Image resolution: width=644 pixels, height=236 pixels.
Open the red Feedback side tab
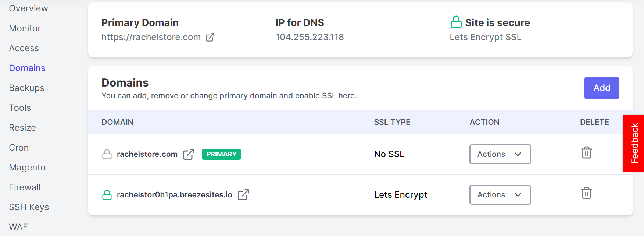click(633, 143)
